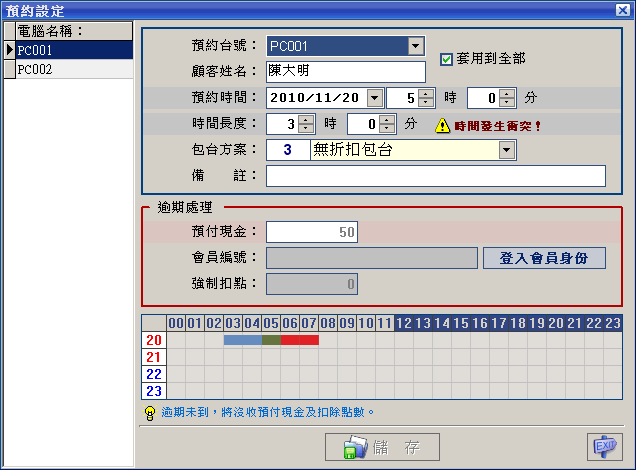636x470 pixels.
Task: Select PC002 in the computer list
Action: [68, 69]
